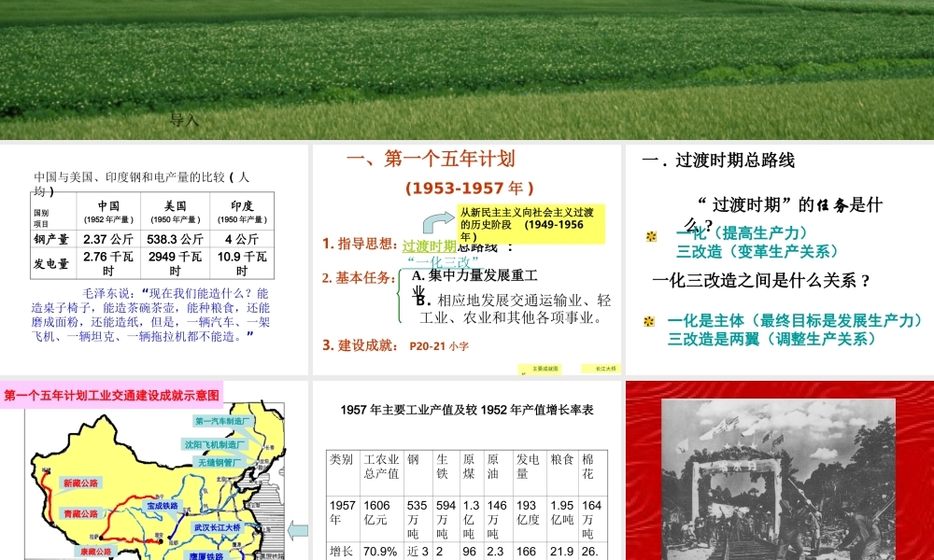Screen dimensions: 934x560
Task: Select the green field title slide with 导入
Action: click(467, 70)
